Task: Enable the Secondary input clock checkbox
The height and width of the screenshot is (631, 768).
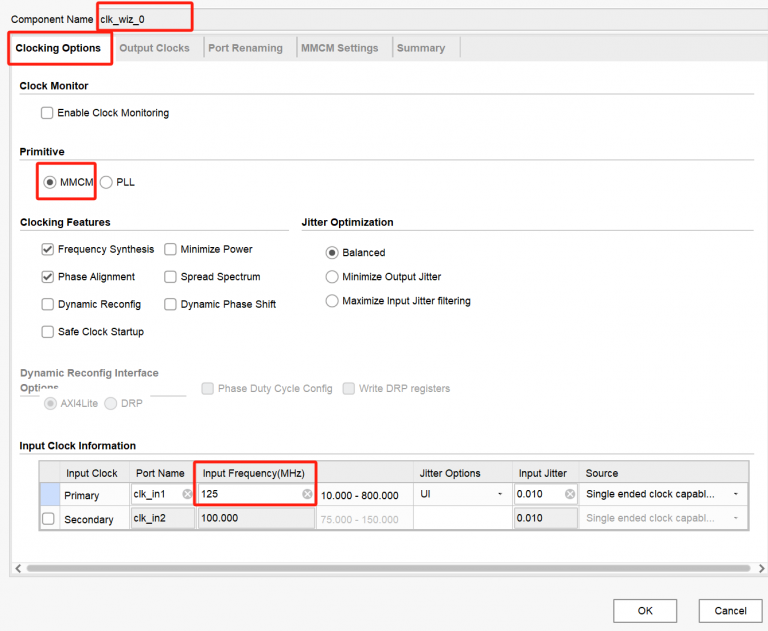Action: point(48,518)
